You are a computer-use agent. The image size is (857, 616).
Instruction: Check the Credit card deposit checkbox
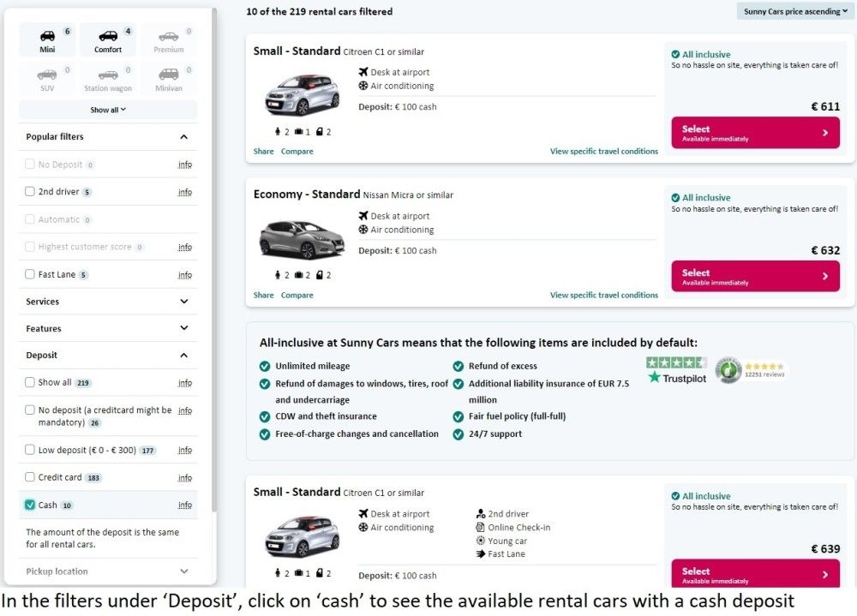(x=30, y=476)
